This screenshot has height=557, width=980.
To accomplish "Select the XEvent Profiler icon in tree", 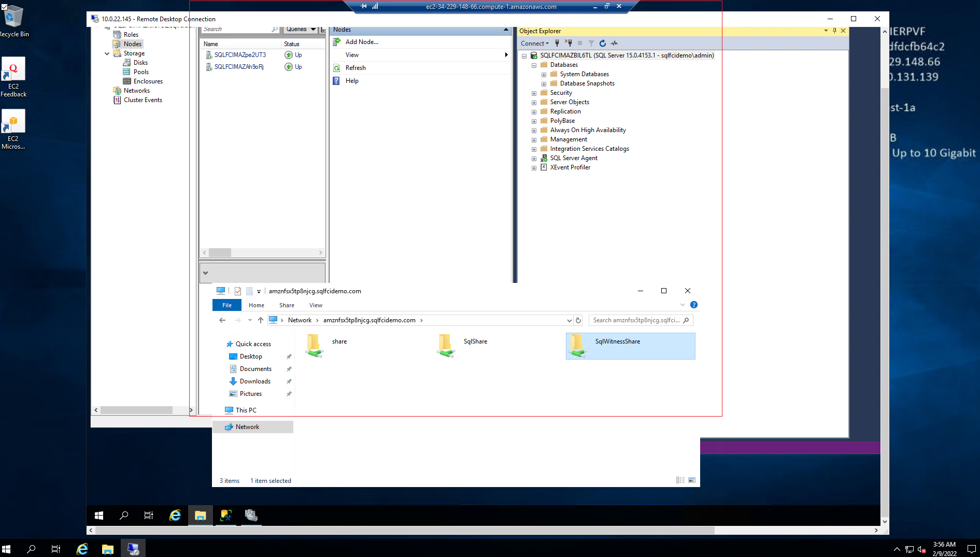I will 544,167.
